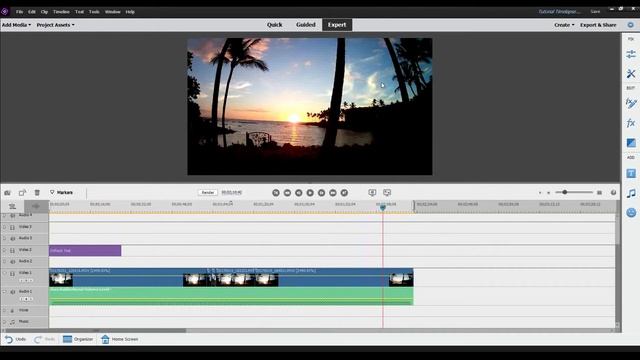Collapse the Video 1 track
The height and width of the screenshot is (360, 640).
(4, 273)
